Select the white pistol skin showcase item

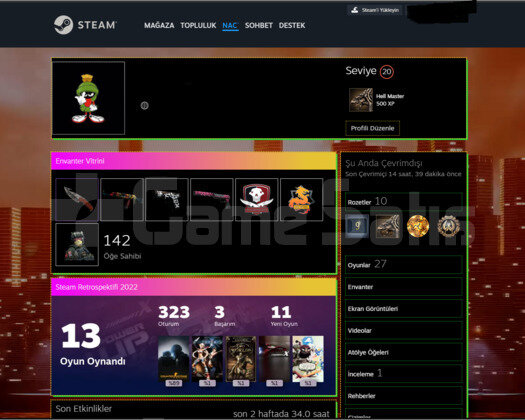click(x=167, y=200)
